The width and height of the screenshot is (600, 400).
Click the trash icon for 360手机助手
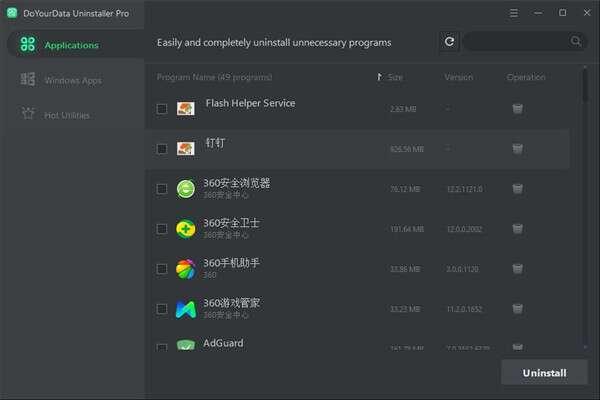[517, 268]
